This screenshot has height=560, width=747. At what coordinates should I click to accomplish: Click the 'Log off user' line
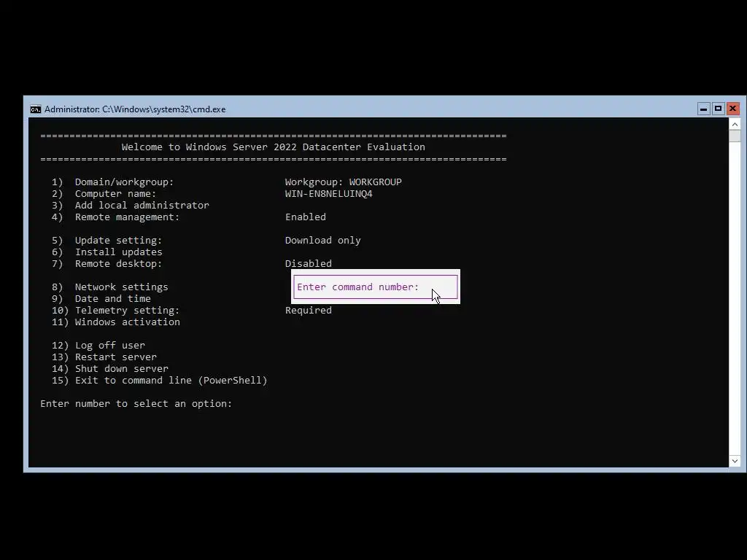tap(109, 345)
